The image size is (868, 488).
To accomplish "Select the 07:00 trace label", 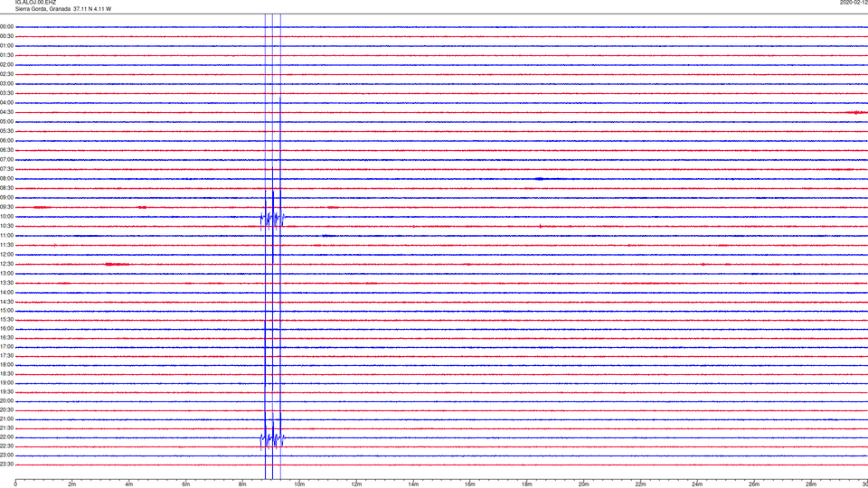I will [6, 159].
